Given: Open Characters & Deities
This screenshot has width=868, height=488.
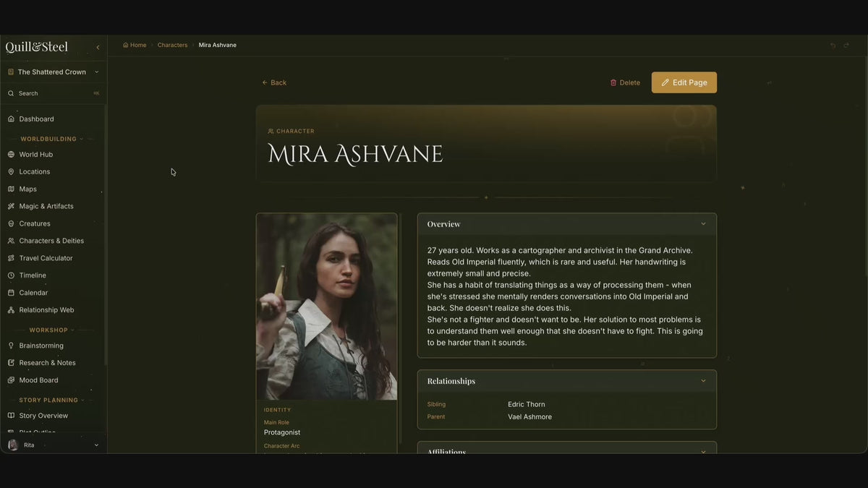Looking at the screenshot, I should tap(53, 241).
